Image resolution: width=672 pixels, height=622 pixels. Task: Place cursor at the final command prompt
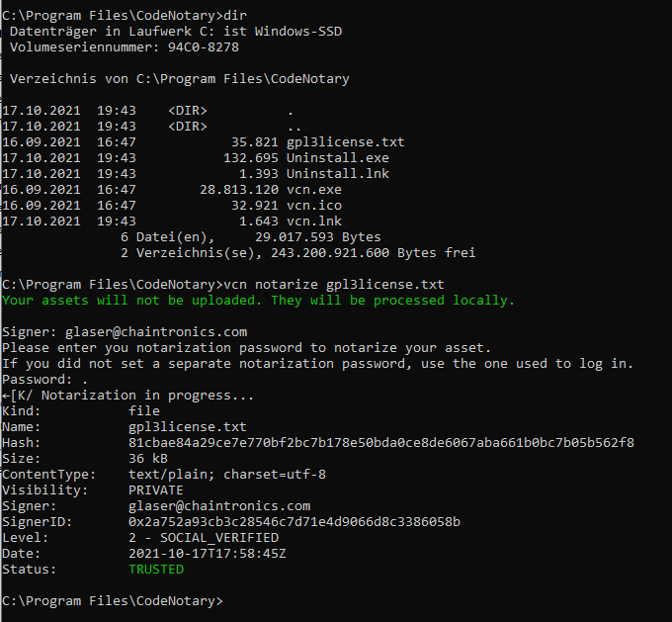[227, 600]
